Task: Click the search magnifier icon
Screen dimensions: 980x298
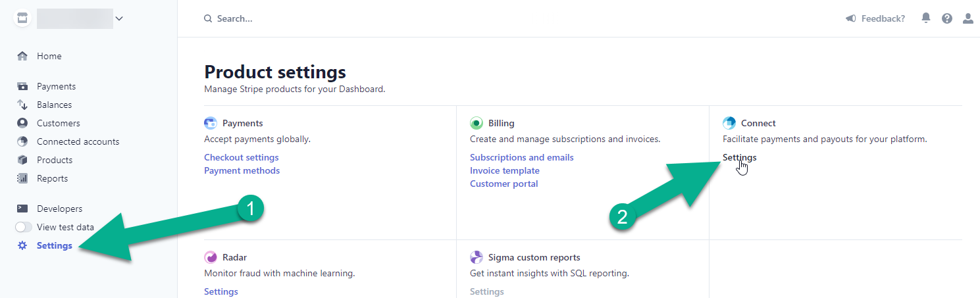Action: [x=208, y=18]
